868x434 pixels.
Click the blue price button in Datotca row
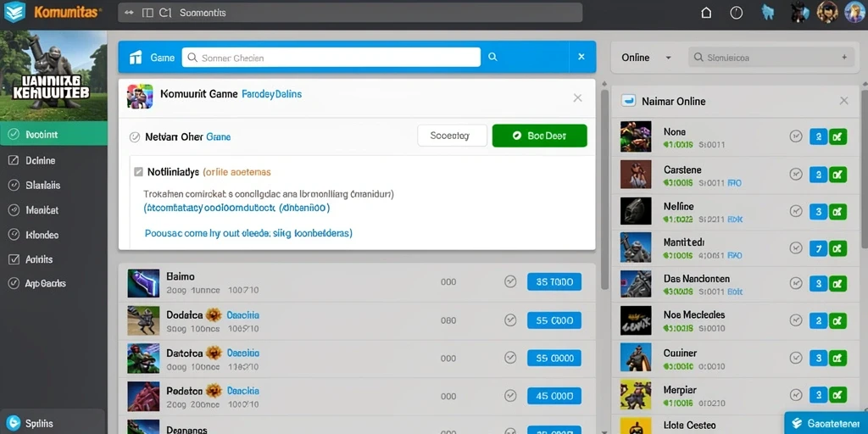(x=554, y=359)
